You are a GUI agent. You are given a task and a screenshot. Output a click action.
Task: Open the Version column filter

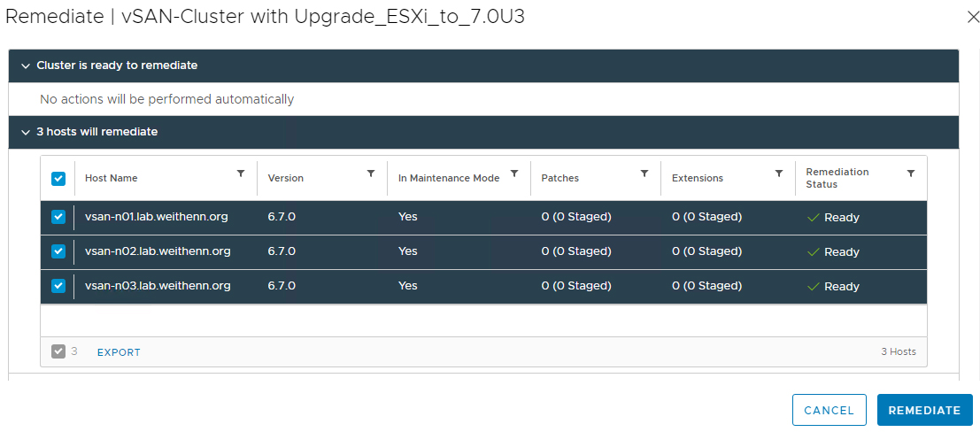click(371, 174)
